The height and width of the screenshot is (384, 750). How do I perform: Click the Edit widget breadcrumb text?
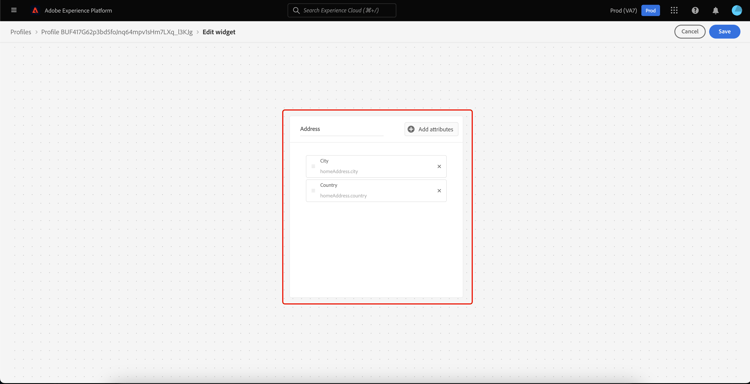point(219,32)
